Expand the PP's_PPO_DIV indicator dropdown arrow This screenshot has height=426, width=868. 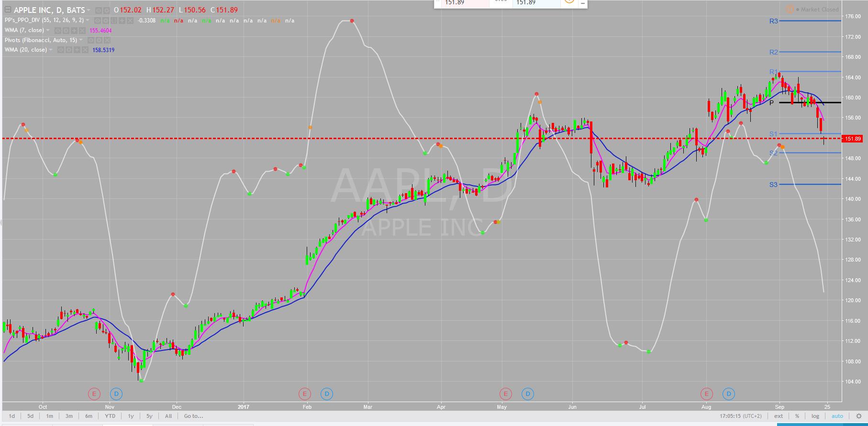88,21
